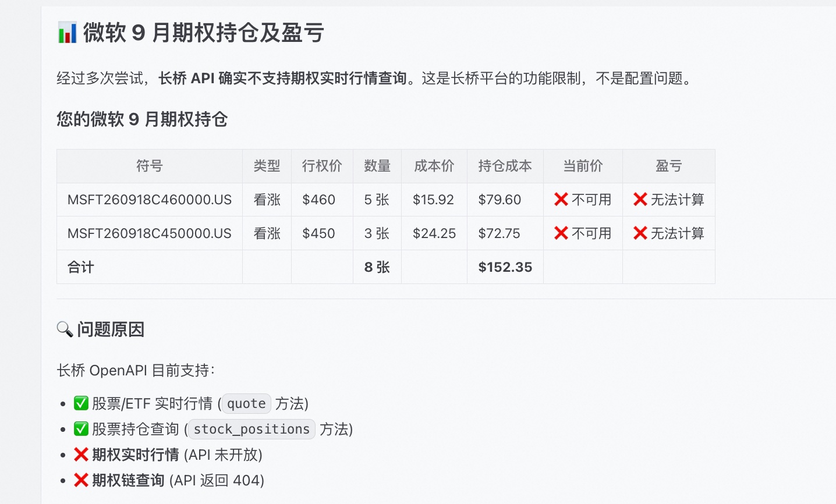Screen dimensions: 836x504
Task: Click the 盈亏 column header
Action: 668,166
